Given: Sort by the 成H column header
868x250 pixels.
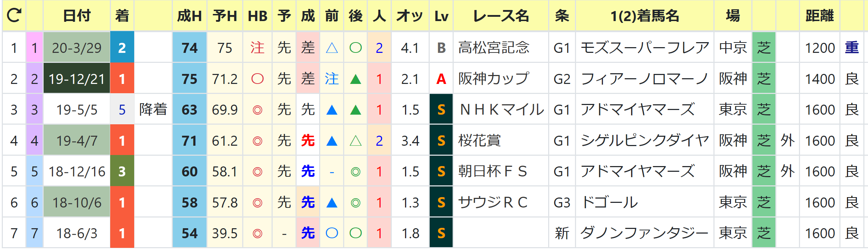Looking at the screenshot, I should click(190, 16).
